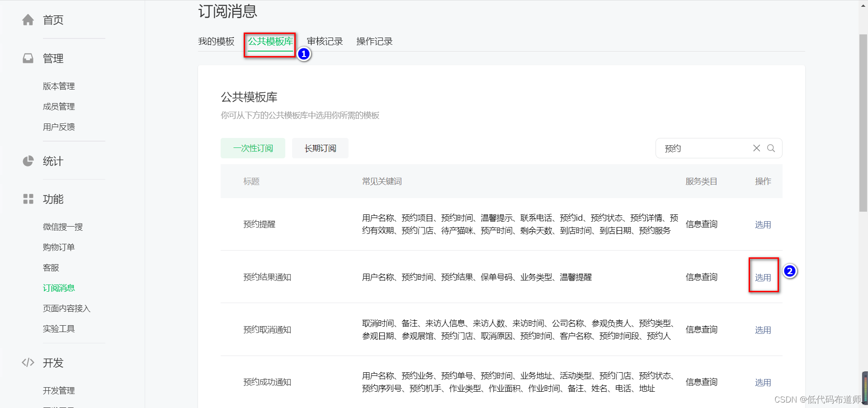Click the 管理 section heading
The image size is (868, 408).
[x=53, y=58]
